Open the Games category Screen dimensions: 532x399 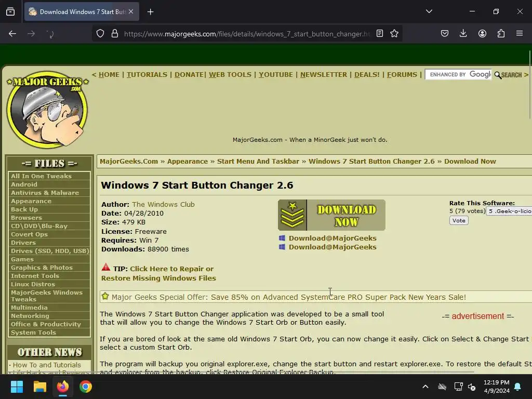tap(22, 259)
